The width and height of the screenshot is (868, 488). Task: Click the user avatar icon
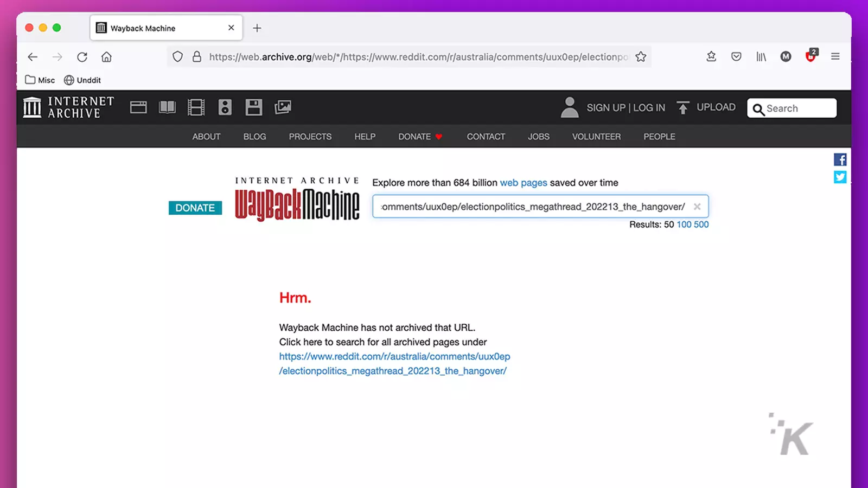pos(570,107)
